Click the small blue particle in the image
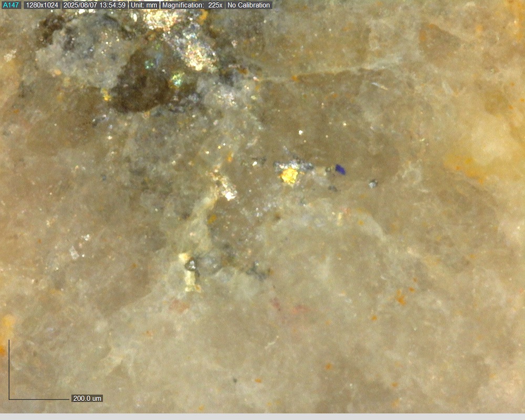The height and width of the screenshot is (420, 525). pyautogui.click(x=340, y=169)
